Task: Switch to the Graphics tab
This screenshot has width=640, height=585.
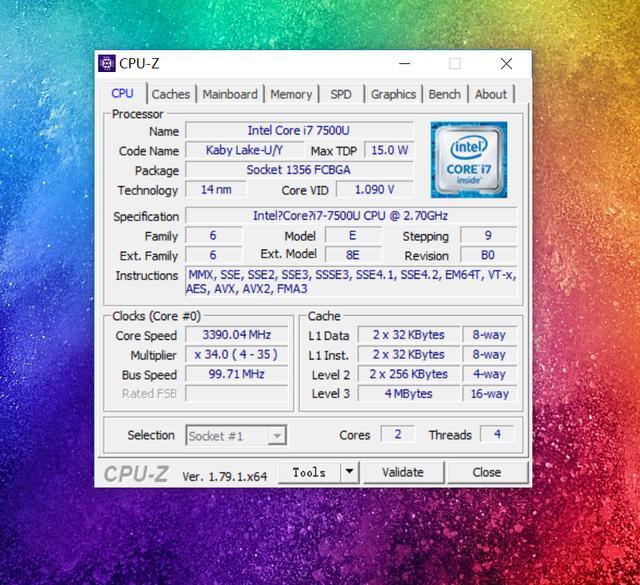Action: click(393, 94)
